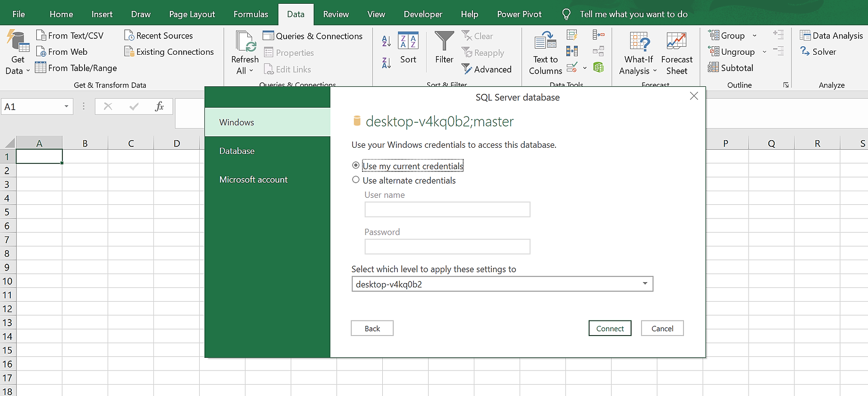The height and width of the screenshot is (396, 868).
Task: Select cell A1 in the worksheet
Action: click(39, 156)
